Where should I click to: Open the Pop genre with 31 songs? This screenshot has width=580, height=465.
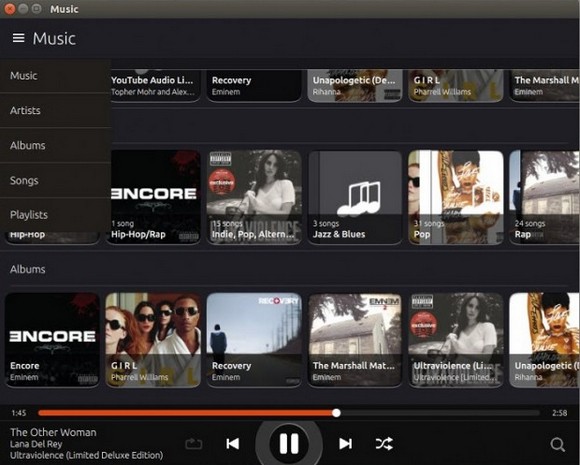(456, 197)
